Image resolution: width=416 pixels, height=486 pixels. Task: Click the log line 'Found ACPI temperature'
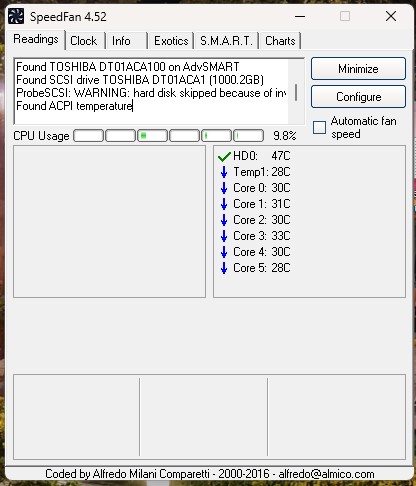pos(74,106)
